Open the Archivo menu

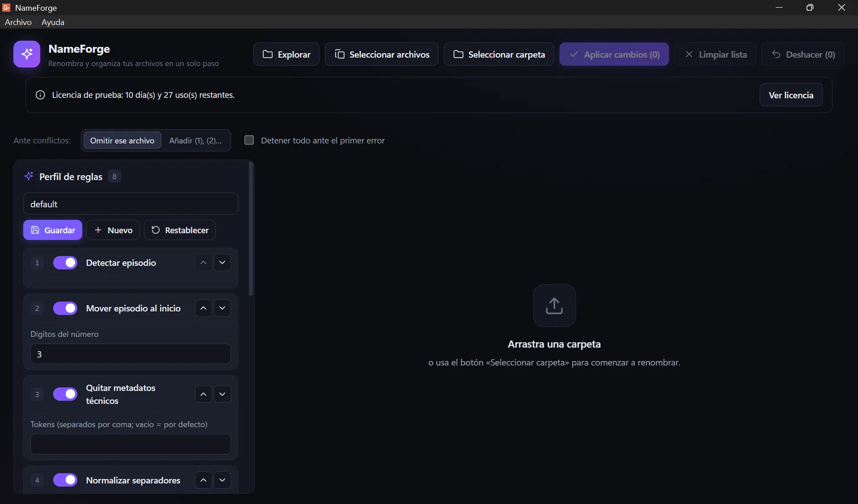[x=18, y=22]
